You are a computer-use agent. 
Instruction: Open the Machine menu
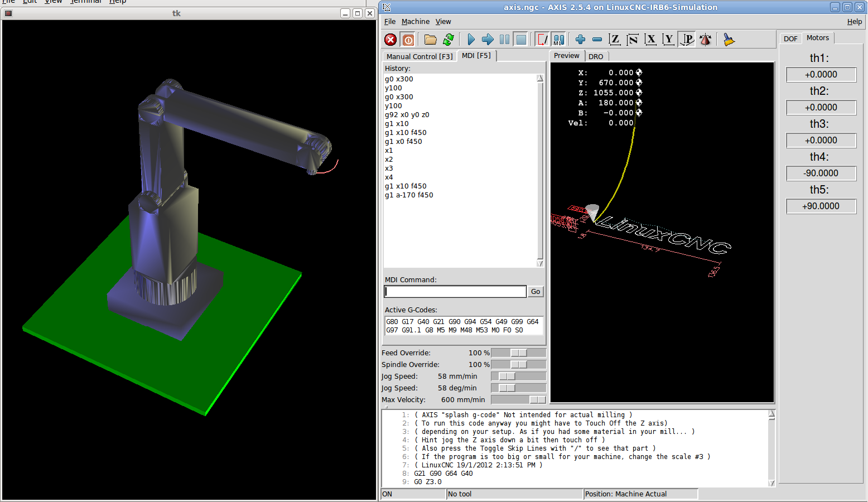tap(416, 22)
